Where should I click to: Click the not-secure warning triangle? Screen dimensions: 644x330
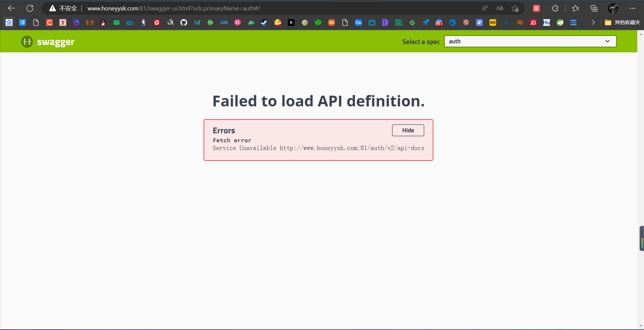point(52,8)
